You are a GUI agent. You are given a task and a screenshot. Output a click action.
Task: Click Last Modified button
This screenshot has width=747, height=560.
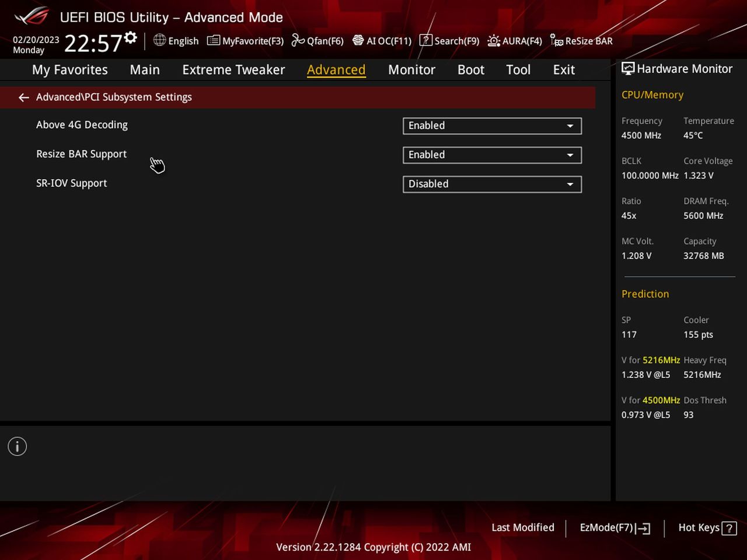pyautogui.click(x=523, y=527)
